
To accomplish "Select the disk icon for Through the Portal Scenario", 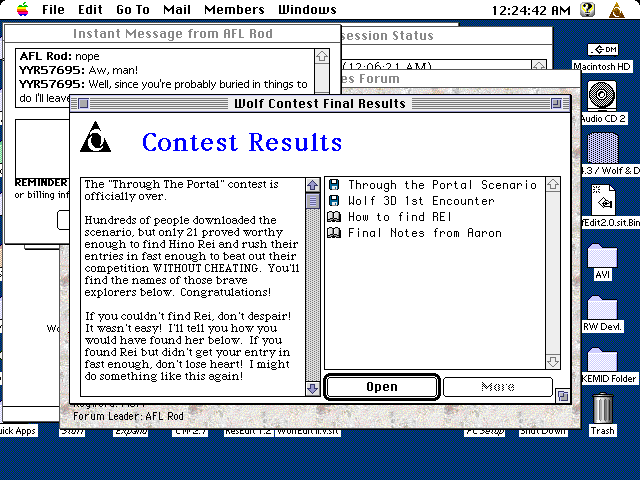I will pyautogui.click(x=334, y=185).
